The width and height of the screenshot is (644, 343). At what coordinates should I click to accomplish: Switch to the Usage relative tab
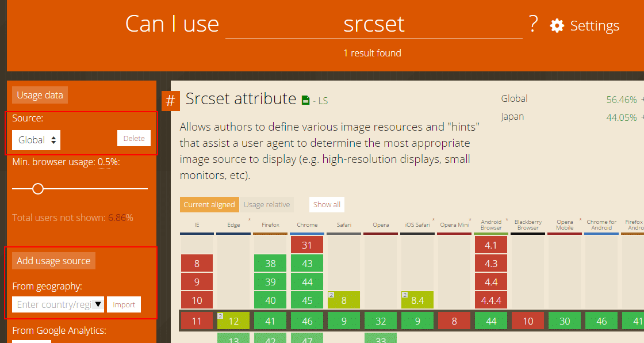[267, 204]
